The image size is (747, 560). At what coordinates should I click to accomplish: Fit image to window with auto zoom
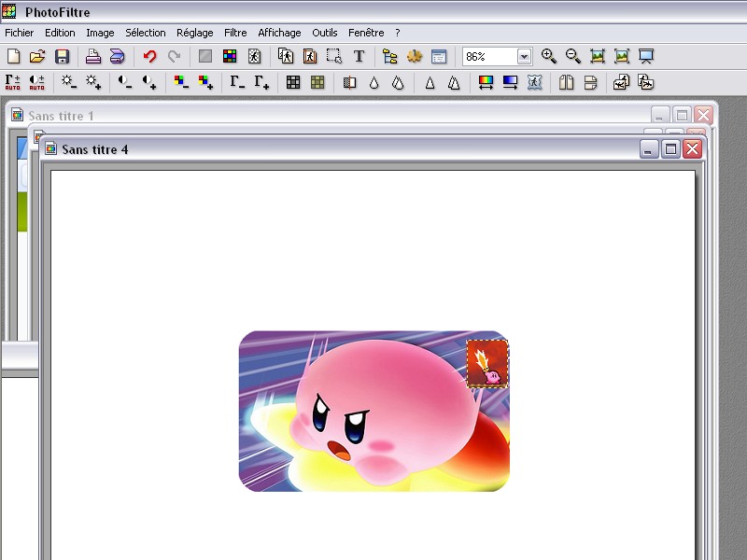pyautogui.click(x=622, y=56)
